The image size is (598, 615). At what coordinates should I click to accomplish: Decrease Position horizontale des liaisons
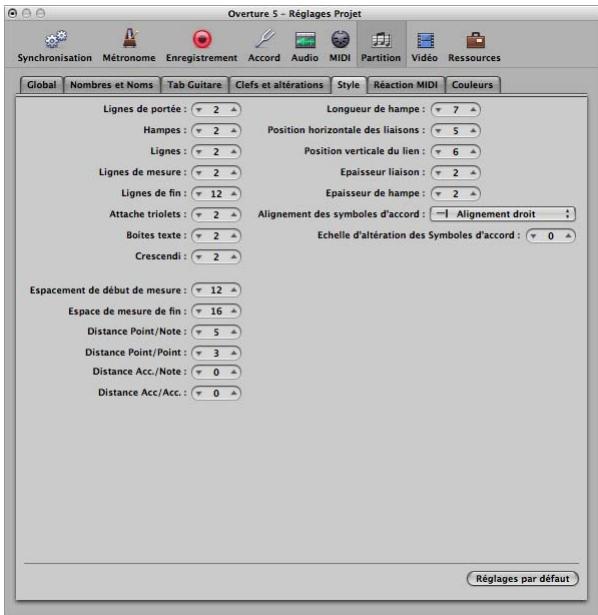pyautogui.click(x=438, y=131)
